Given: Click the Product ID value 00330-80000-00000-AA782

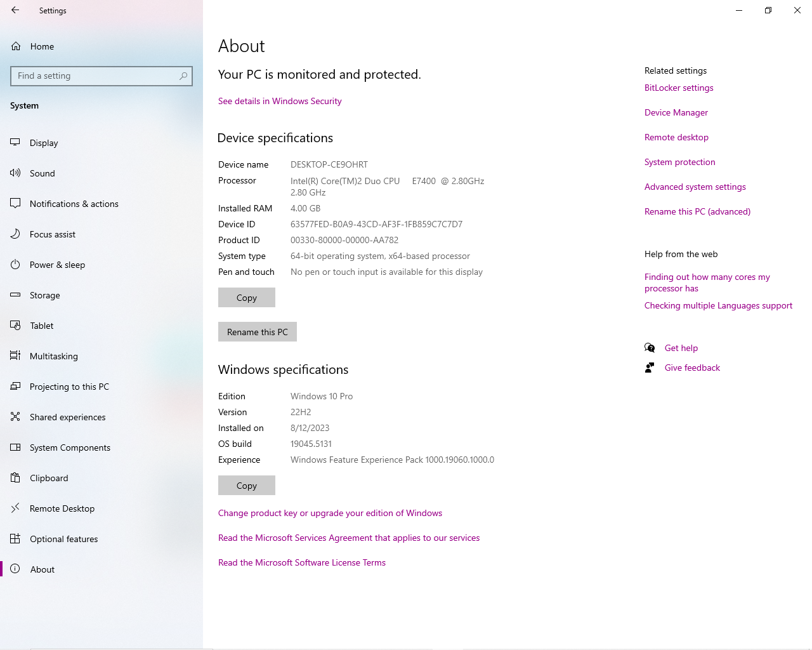Looking at the screenshot, I should pos(344,240).
